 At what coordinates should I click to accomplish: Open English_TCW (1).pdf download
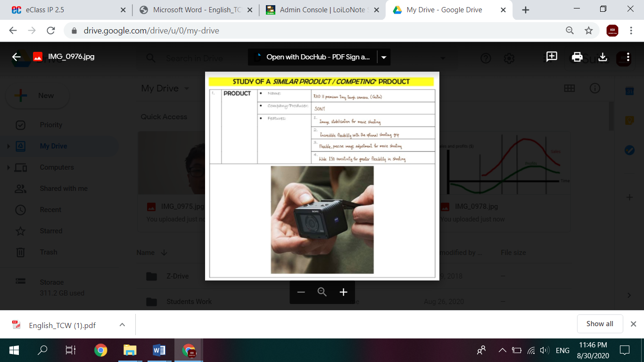(x=62, y=325)
